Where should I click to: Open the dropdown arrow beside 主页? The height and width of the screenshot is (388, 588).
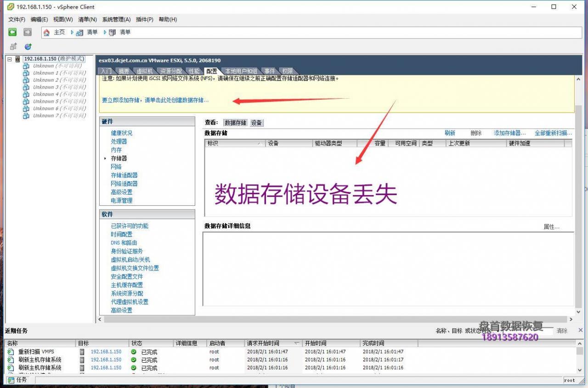click(x=72, y=33)
